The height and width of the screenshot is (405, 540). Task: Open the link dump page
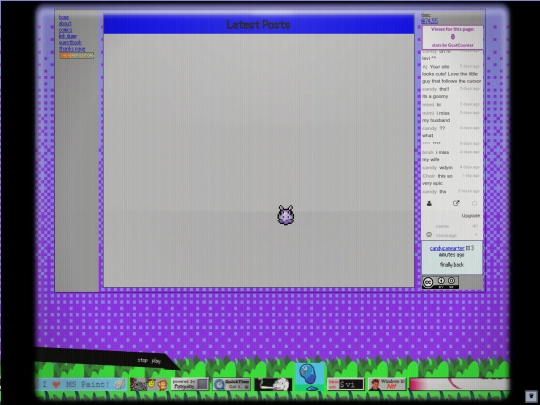pos(68,36)
